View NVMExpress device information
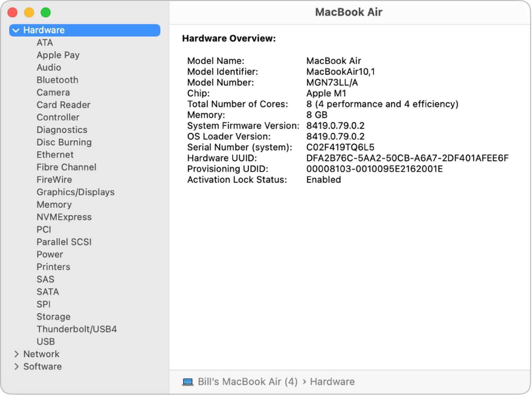Screen dimensions: 532x396 (64, 217)
